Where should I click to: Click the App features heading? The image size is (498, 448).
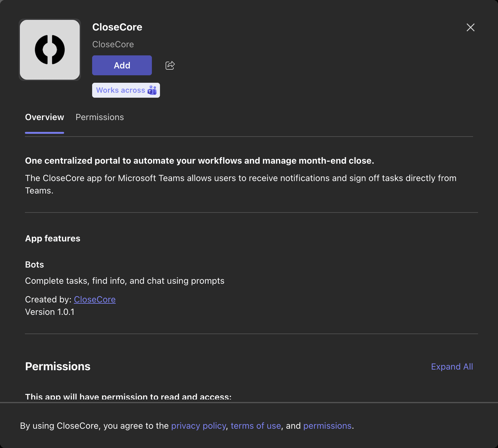[x=53, y=238]
